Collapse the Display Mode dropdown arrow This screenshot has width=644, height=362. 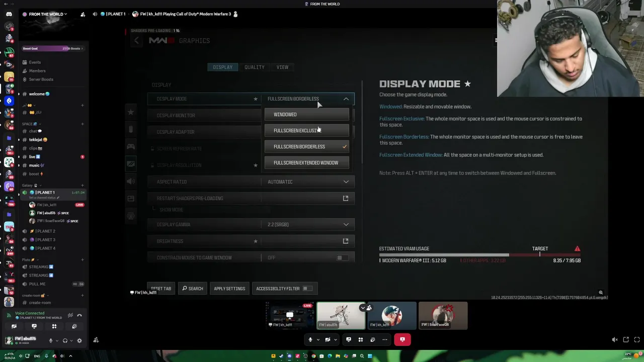(x=346, y=99)
